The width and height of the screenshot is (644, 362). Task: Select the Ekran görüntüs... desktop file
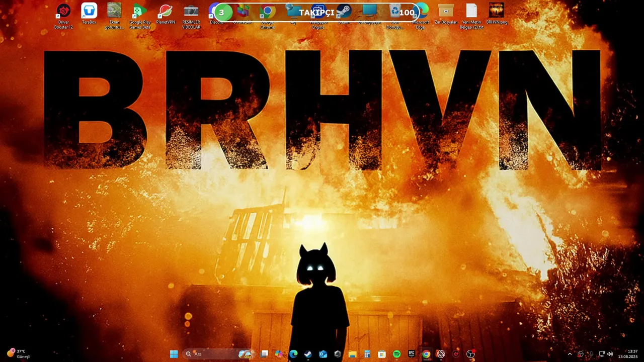click(x=114, y=17)
